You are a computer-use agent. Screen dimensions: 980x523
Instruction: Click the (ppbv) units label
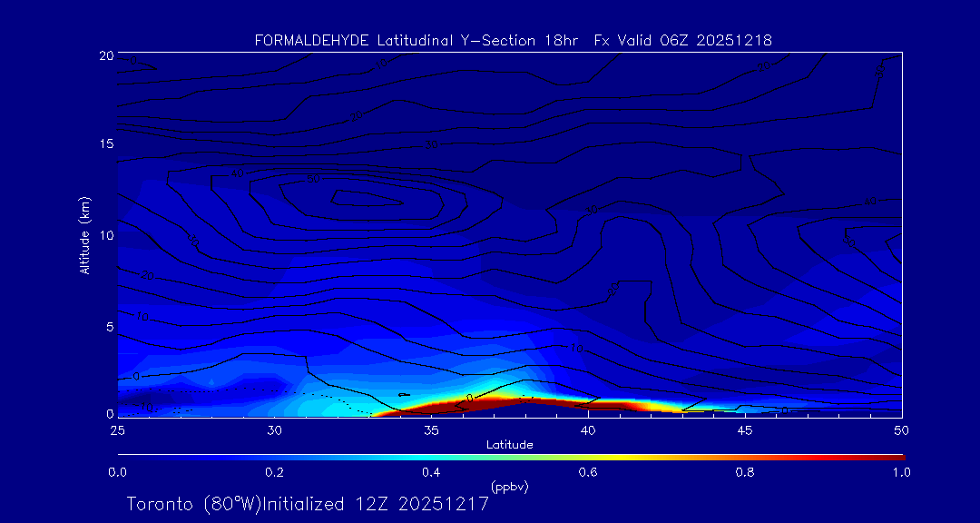coord(510,487)
